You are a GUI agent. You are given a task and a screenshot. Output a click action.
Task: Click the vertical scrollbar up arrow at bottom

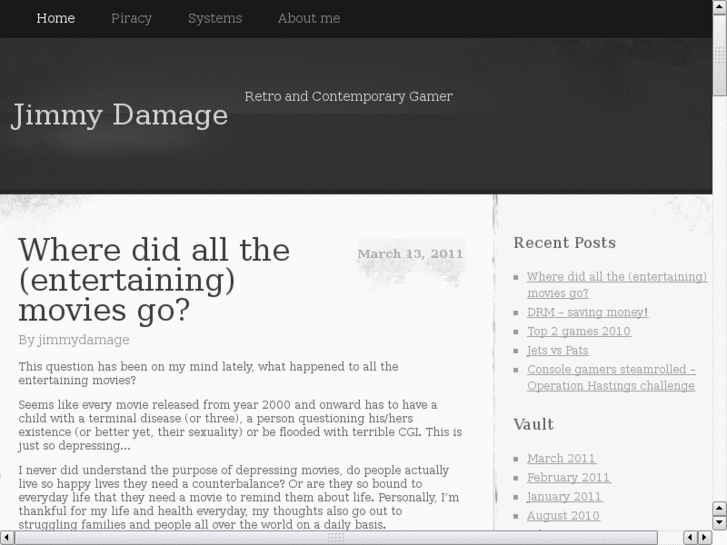720,508
